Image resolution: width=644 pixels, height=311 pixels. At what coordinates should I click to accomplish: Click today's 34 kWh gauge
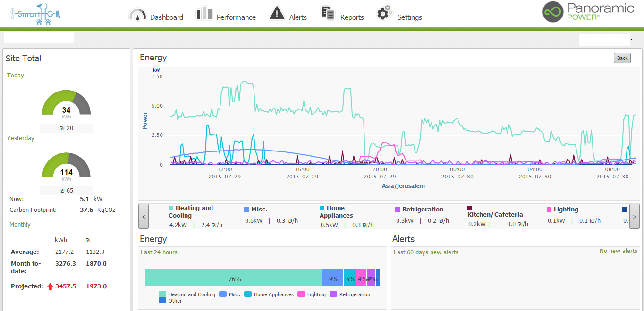click(x=66, y=106)
